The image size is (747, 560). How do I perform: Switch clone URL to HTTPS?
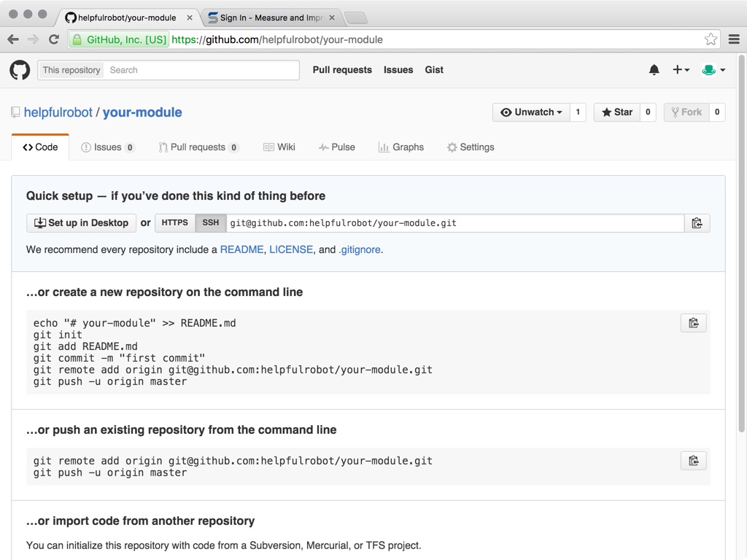pyautogui.click(x=175, y=223)
